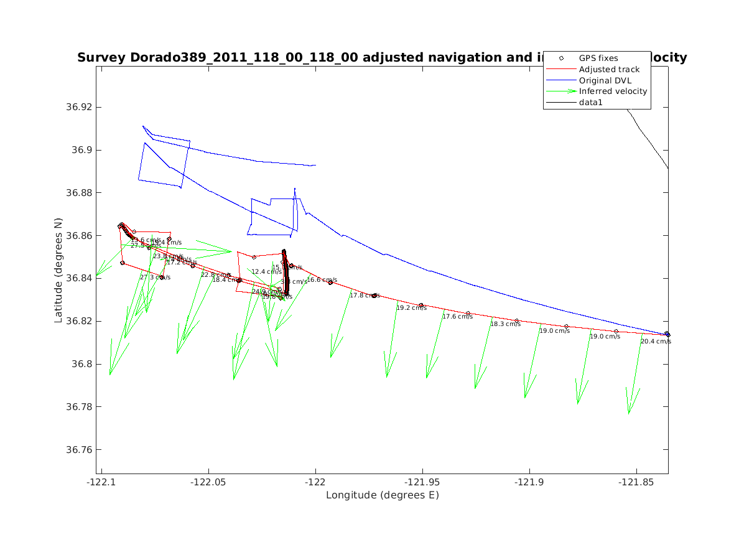Click the 18.3 cm/s velocity label
This screenshot has width=739, height=560.
[x=505, y=324]
